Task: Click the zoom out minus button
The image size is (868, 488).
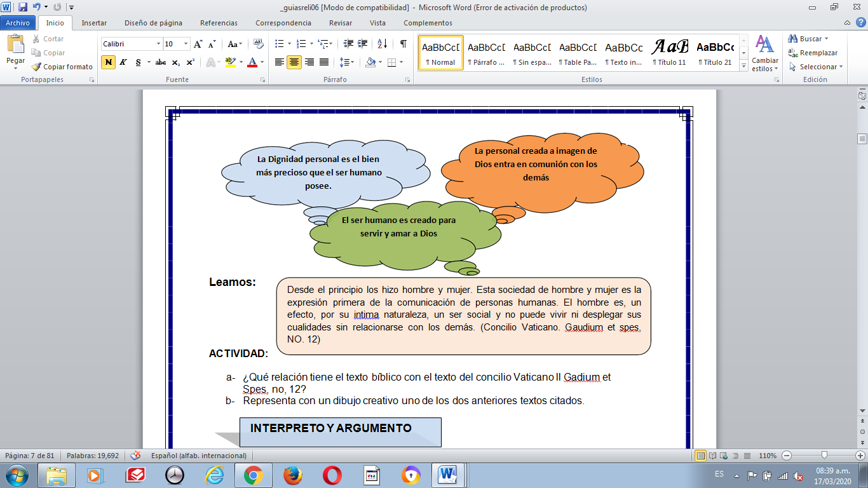Action: pyautogui.click(x=787, y=456)
